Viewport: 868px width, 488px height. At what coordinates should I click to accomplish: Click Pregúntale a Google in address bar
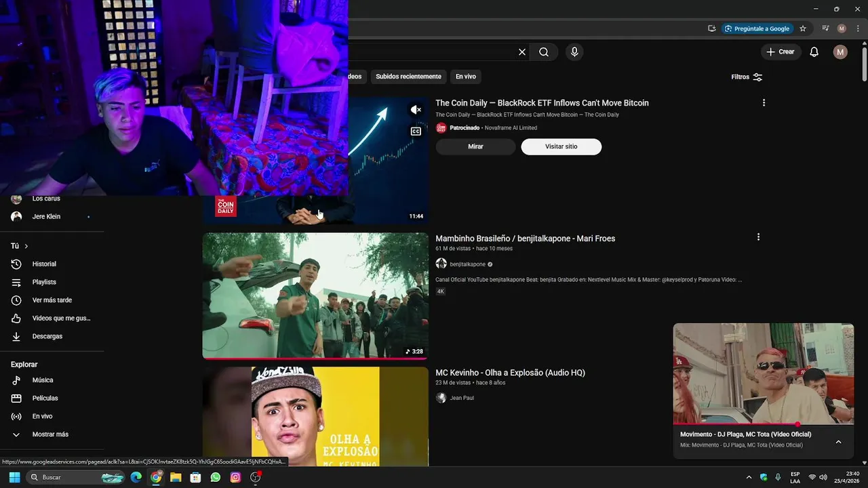[x=757, y=28]
